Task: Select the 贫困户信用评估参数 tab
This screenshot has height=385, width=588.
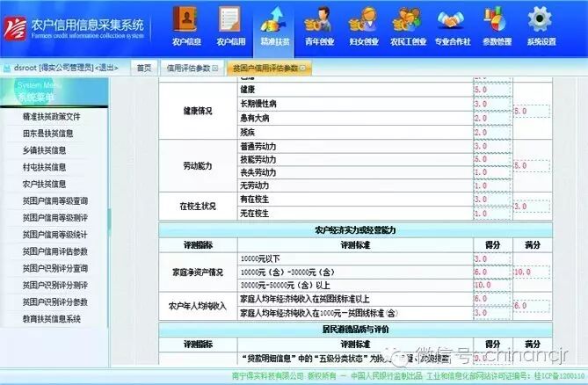Action: [x=265, y=69]
